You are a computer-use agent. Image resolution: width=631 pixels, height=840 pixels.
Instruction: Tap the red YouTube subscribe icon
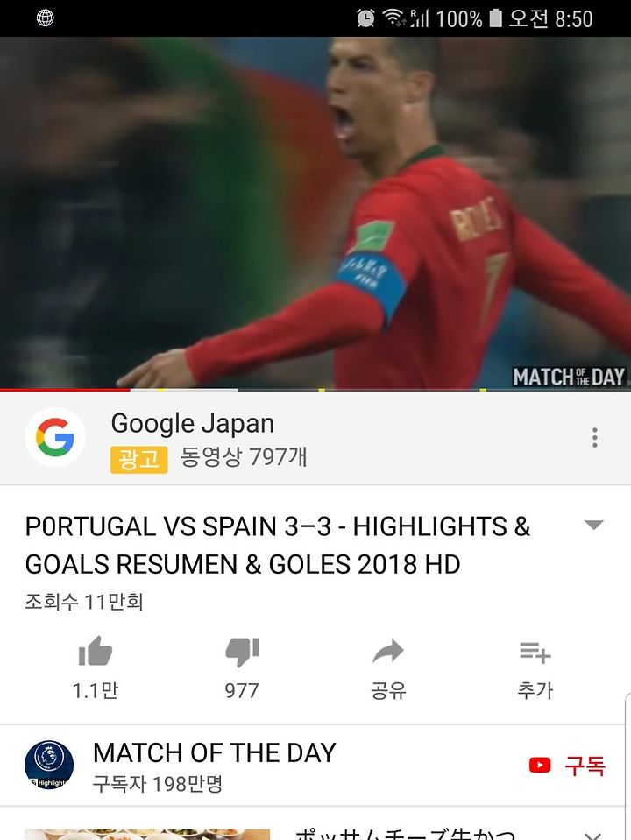point(540,765)
